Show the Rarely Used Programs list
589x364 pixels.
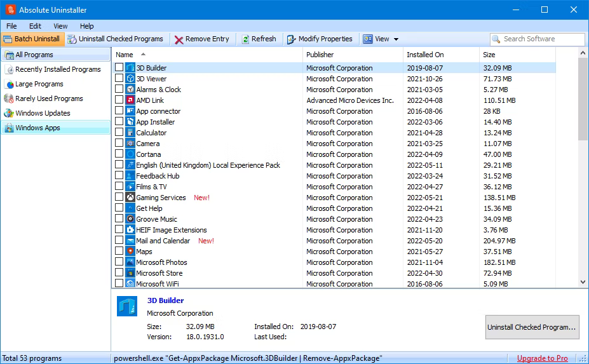point(49,99)
